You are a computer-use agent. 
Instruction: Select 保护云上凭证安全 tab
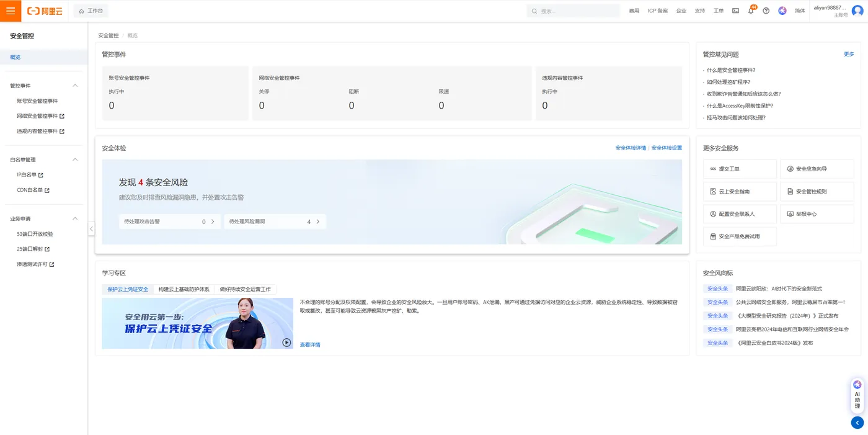(128, 289)
